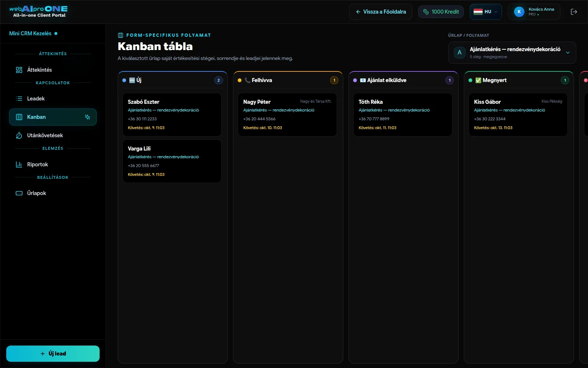This screenshot has height=368, width=588.
Task: Select the Kiss Gábor lead card
Action: [518, 114]
